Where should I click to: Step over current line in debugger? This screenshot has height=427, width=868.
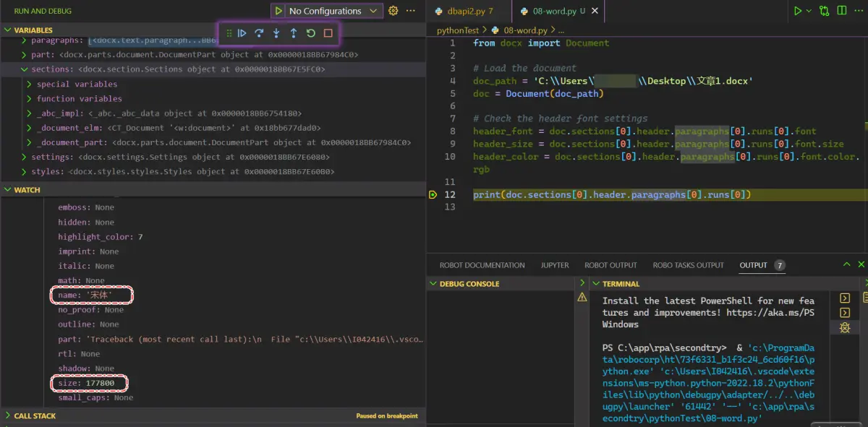[x=259, y=33]
